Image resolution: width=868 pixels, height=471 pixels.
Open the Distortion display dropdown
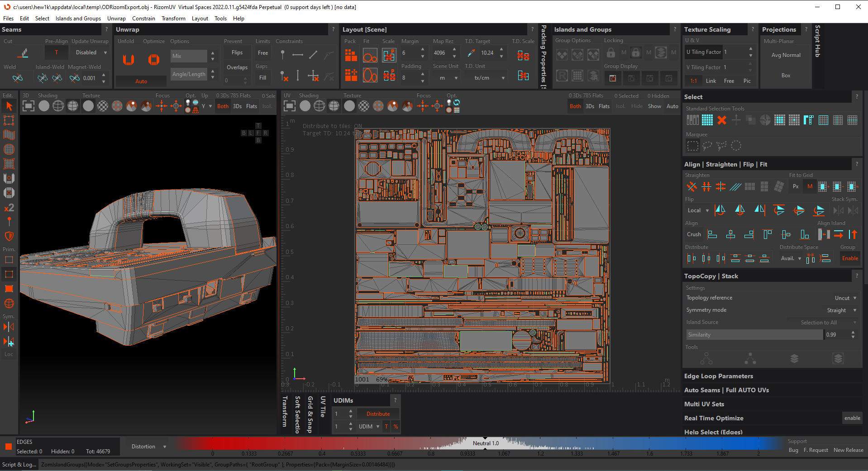[x=148, y=447]
